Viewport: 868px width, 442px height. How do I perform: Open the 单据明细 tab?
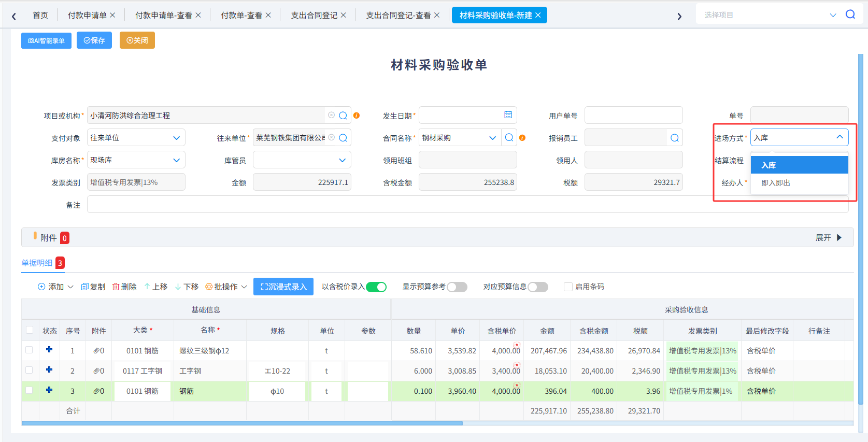coord(37,263)
